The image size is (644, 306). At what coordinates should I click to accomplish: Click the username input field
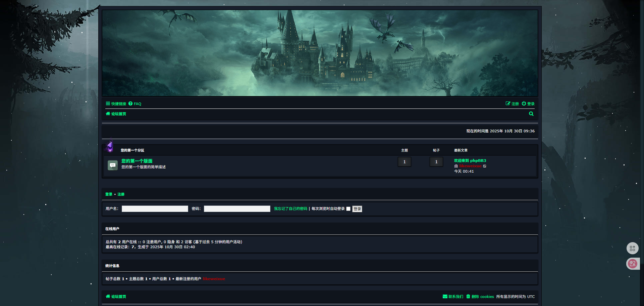click(155, 209)
